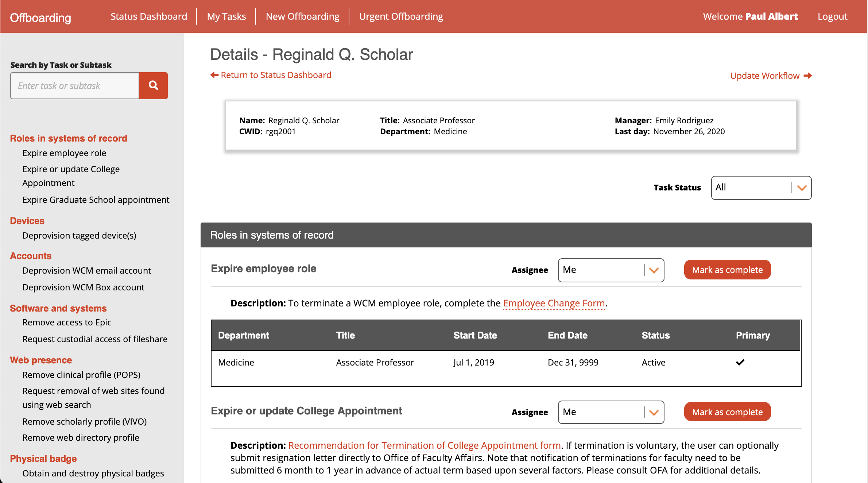This screenshot has width=868, height=483.
Task: Click the search magnifier button
Action: [153, 86]
